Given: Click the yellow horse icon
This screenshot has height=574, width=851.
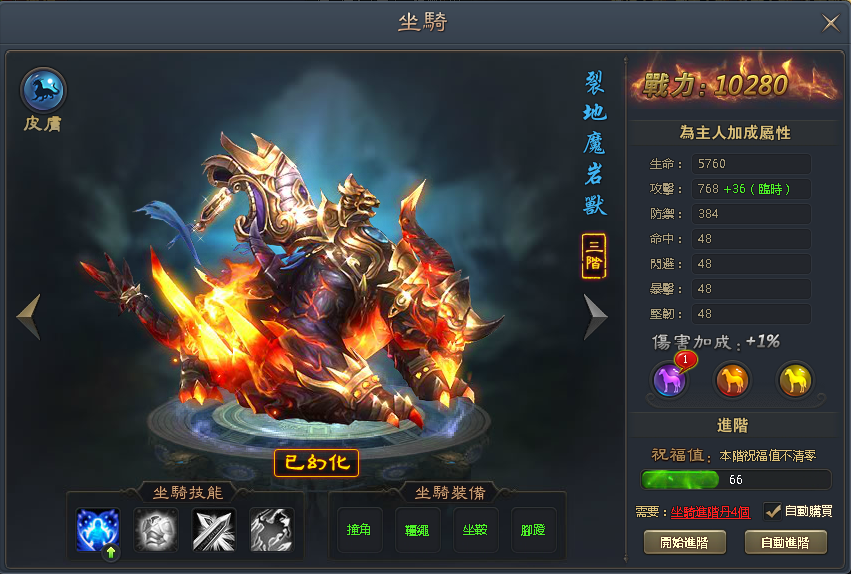Looking at the screenshot, I should tap(795, 379).
